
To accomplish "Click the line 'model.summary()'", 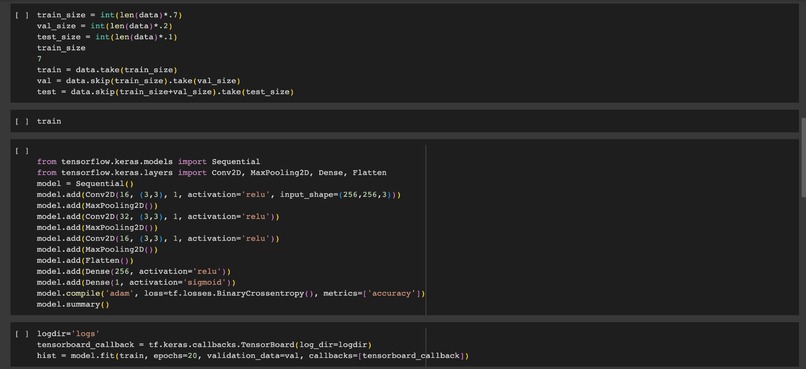I will pyautogui.click(x=73, y=304).
